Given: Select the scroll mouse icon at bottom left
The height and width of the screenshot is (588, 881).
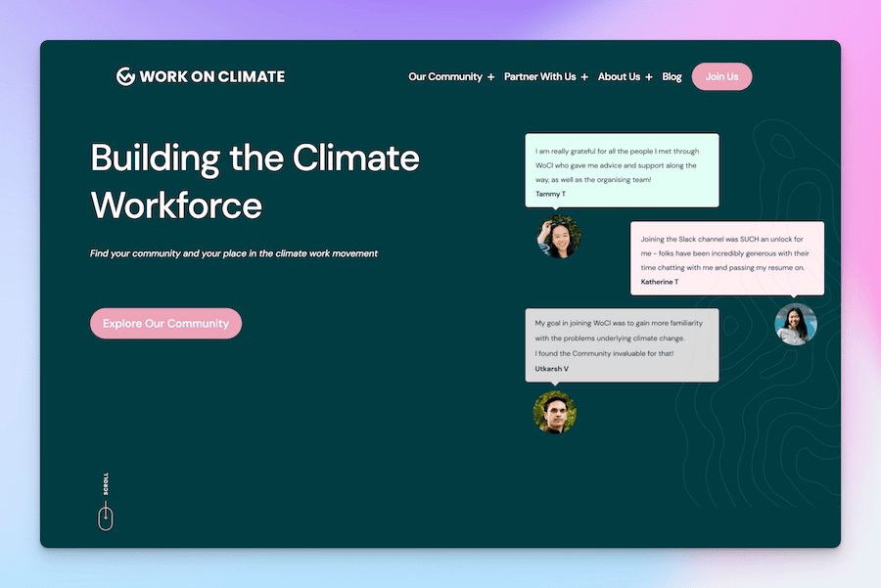Looking at the screenshot, I should 105,515.
